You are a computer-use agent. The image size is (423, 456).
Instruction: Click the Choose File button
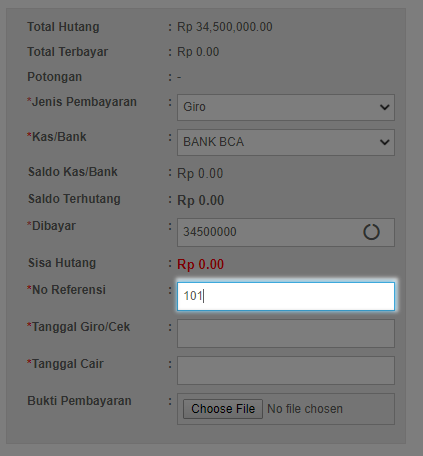[x=223, y=409]
